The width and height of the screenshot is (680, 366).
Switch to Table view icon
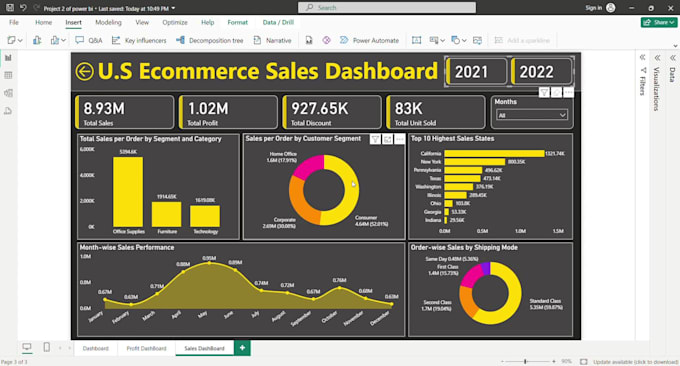click(8, 75)
